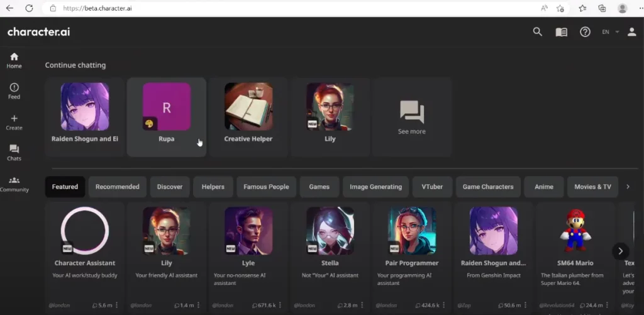
Task: Open options menu for Character Assistant
Action: 116,305
